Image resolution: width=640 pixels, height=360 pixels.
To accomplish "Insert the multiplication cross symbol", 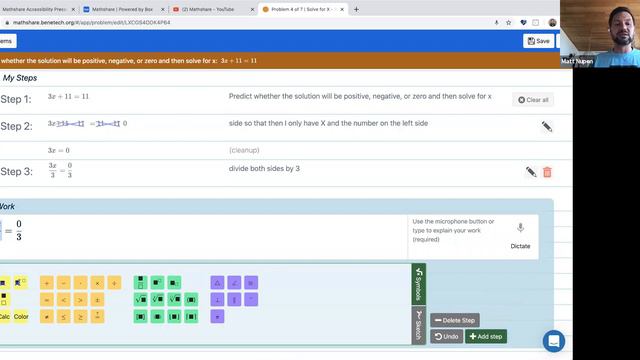I will click(97, 283).
